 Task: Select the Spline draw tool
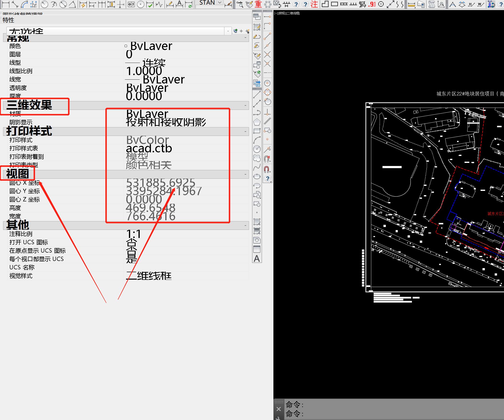pos(257,167)
